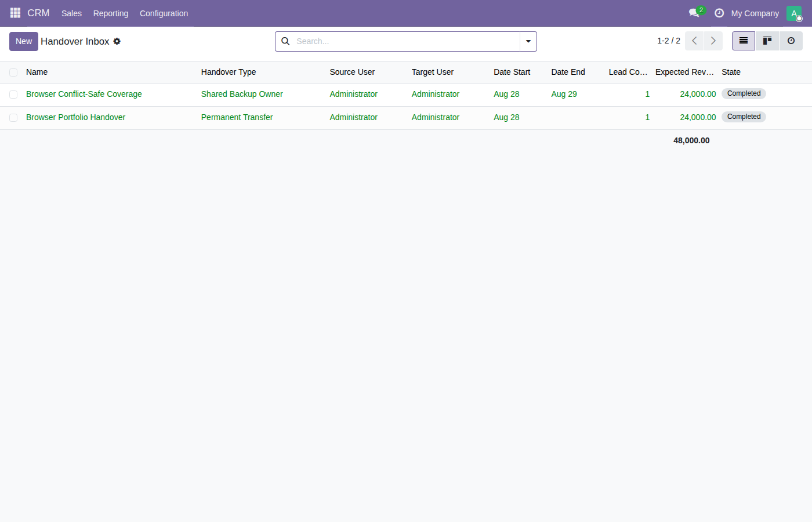Click the Aug 29 end date
The width and height of the screenshot is (812, 522).
click(x=564, y=94)
